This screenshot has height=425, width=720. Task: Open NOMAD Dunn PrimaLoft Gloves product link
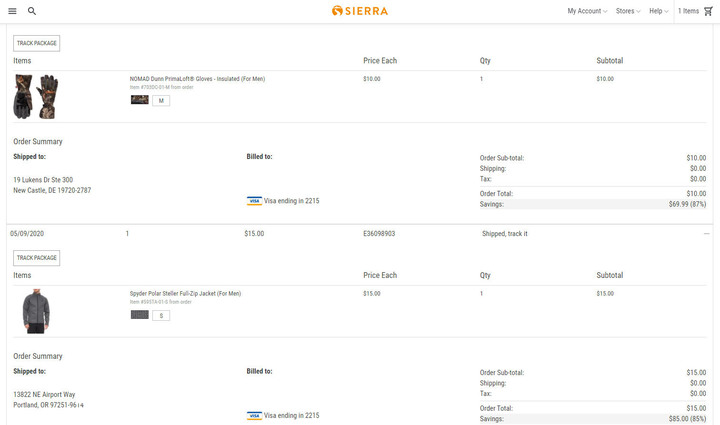(197, 79)
